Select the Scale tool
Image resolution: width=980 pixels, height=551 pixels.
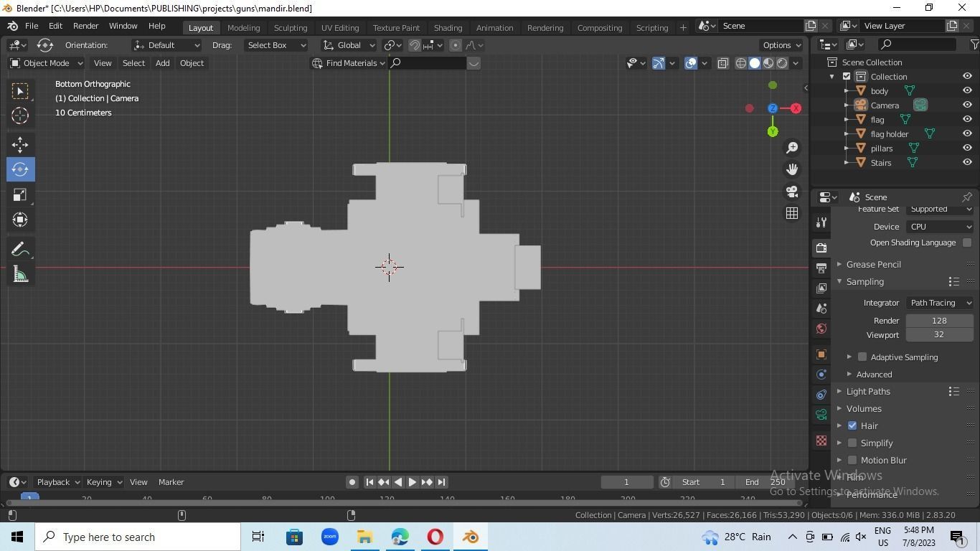(20, 194)
